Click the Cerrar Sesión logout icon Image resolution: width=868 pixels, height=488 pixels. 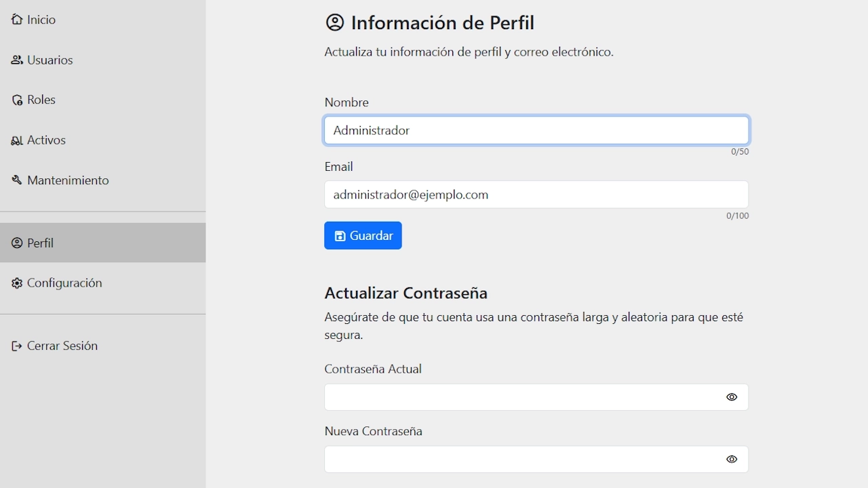[x=16, y=346]
